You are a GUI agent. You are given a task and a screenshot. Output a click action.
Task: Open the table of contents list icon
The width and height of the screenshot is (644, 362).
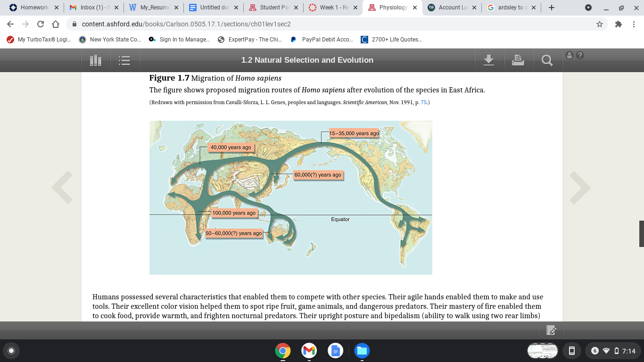click(x=124, y=60)
